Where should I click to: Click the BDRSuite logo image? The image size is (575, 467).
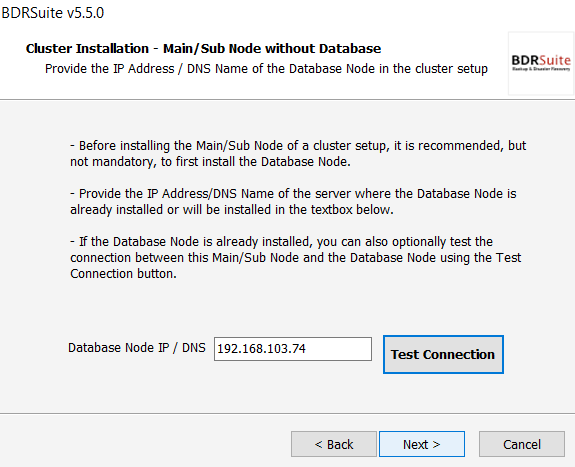point(541,63)
